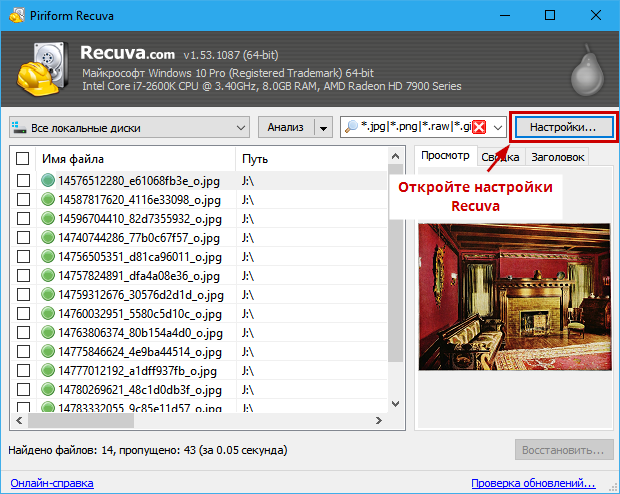
Task: Click the file list scroll-right arrow
Action: click(379, 420)
